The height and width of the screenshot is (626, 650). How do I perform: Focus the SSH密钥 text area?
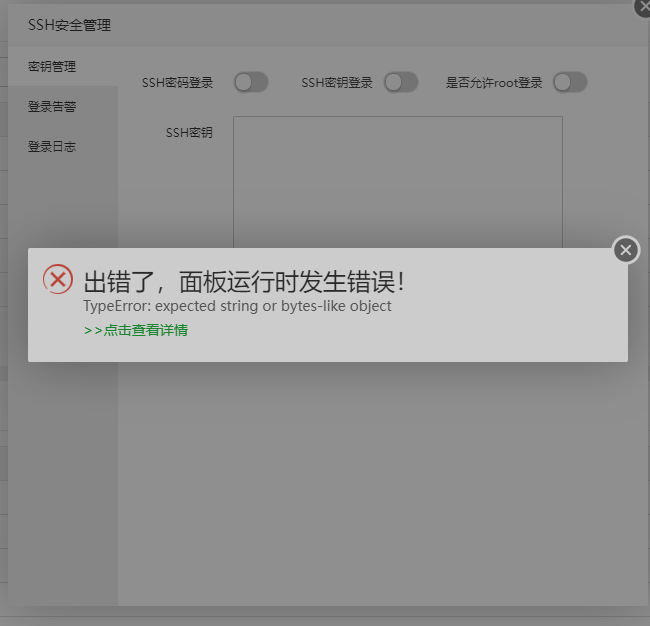[x=398, y=182]
